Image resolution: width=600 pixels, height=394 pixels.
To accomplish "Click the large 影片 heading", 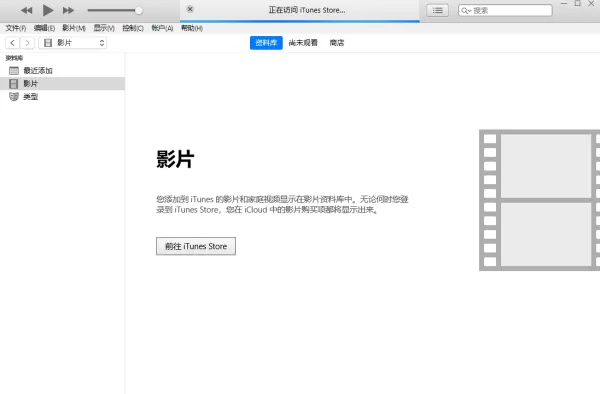I will (x=175, y=159).
